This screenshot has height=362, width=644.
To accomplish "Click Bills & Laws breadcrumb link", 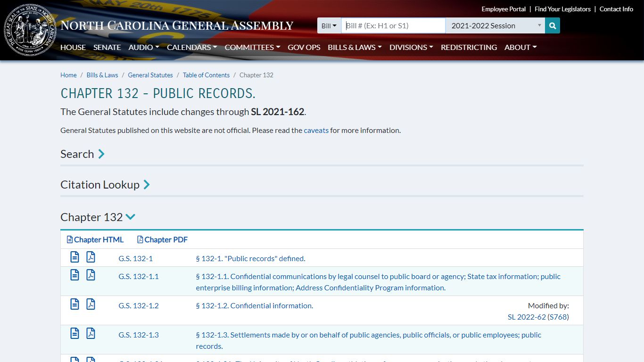I will tap(102, 75).
